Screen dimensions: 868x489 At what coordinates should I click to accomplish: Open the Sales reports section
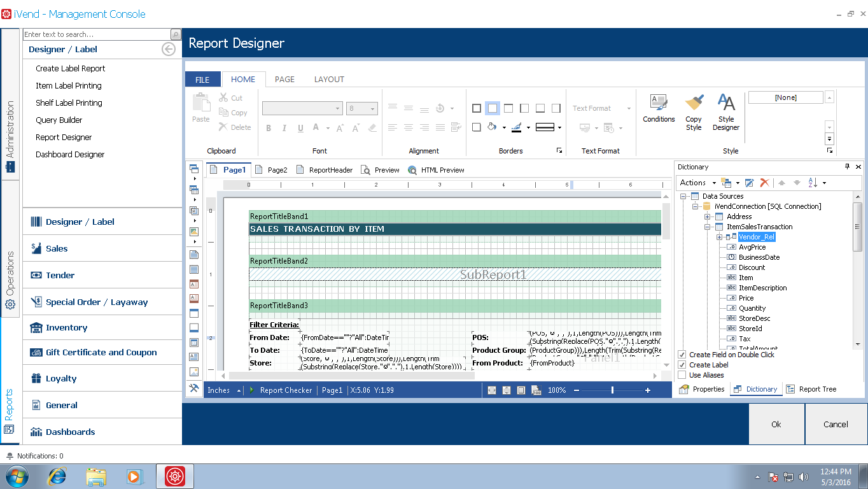pyautogui.click(x=102, y=248)
